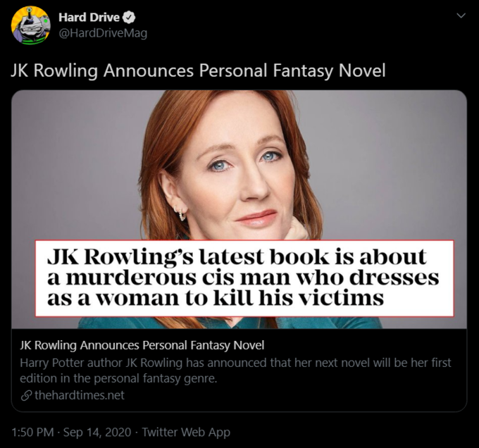Click the chain link icon beside thehardtimes.net
Screen dimensions: 479x448
click(x=26, y=396)
